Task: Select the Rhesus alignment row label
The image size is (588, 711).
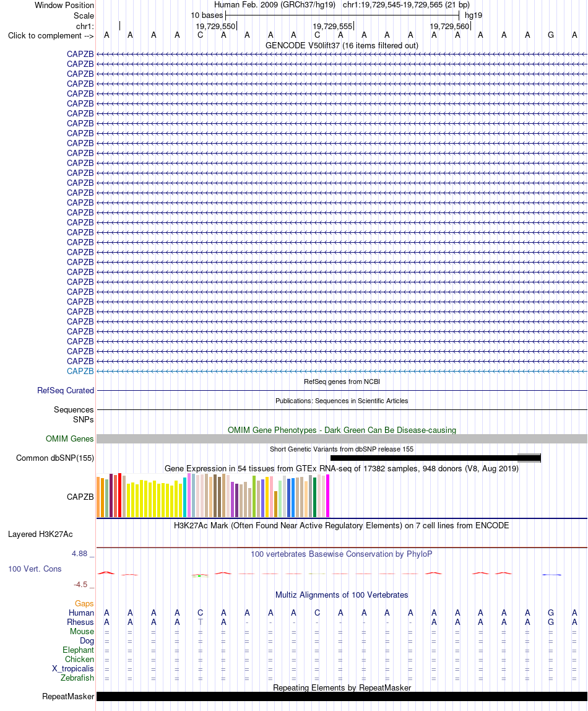Action: pos(80,622)
